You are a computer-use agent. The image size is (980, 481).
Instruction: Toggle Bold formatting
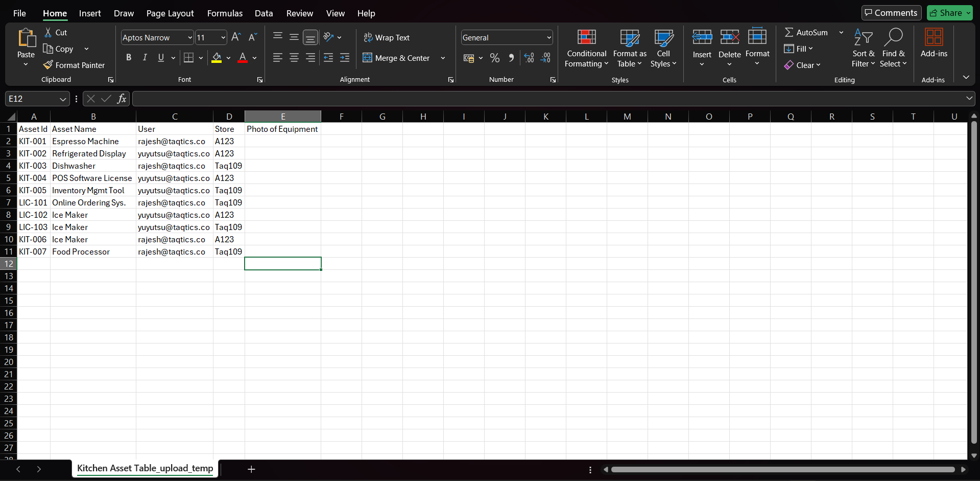coord(129,58)
